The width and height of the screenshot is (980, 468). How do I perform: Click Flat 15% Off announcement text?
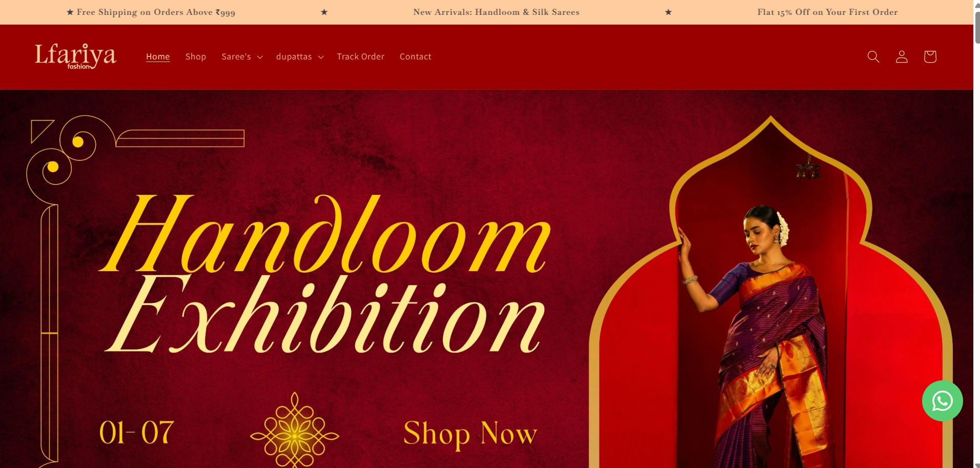[x=827, y=12]
